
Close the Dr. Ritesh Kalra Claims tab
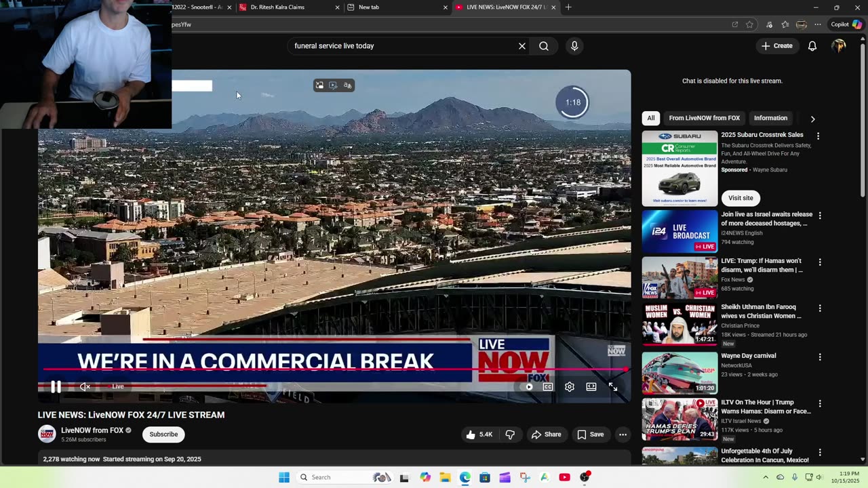337,7
